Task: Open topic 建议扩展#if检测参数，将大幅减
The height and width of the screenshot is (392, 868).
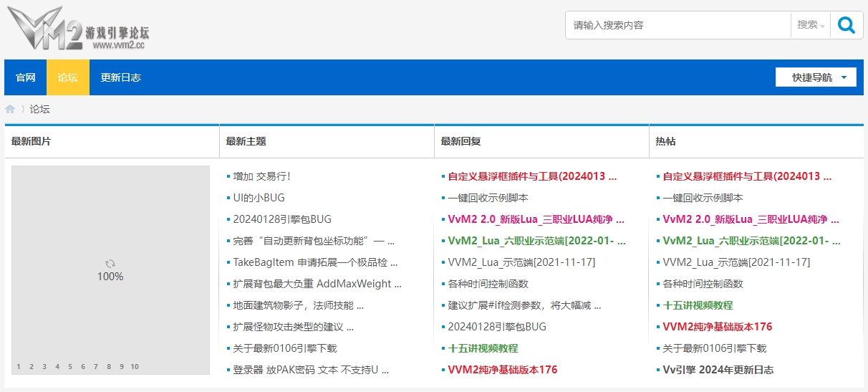Action: coord(524,305)
